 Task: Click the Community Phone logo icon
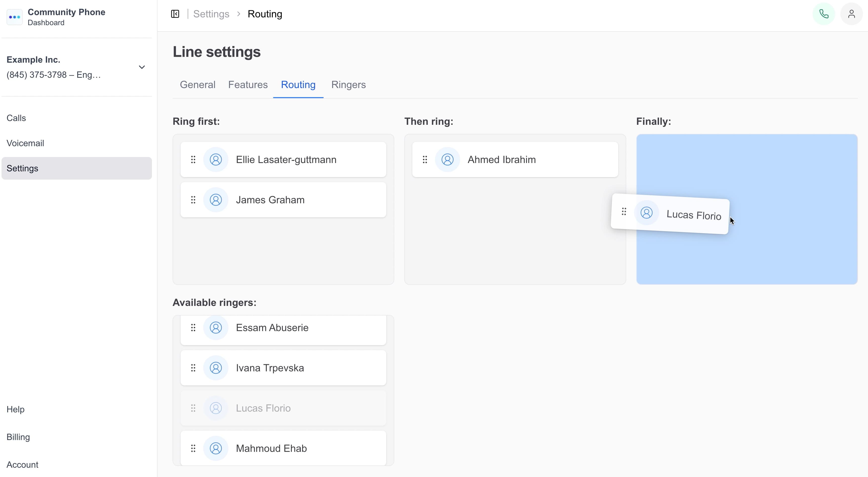click(15, 17)
